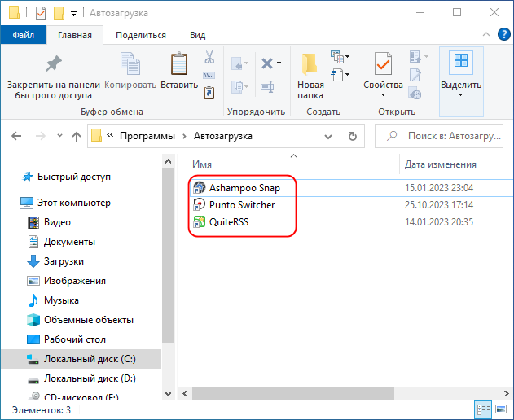This screenshot has height=420, width=514.
Task: Switch to large thumbnails view icon
Action: click(501, 409)
